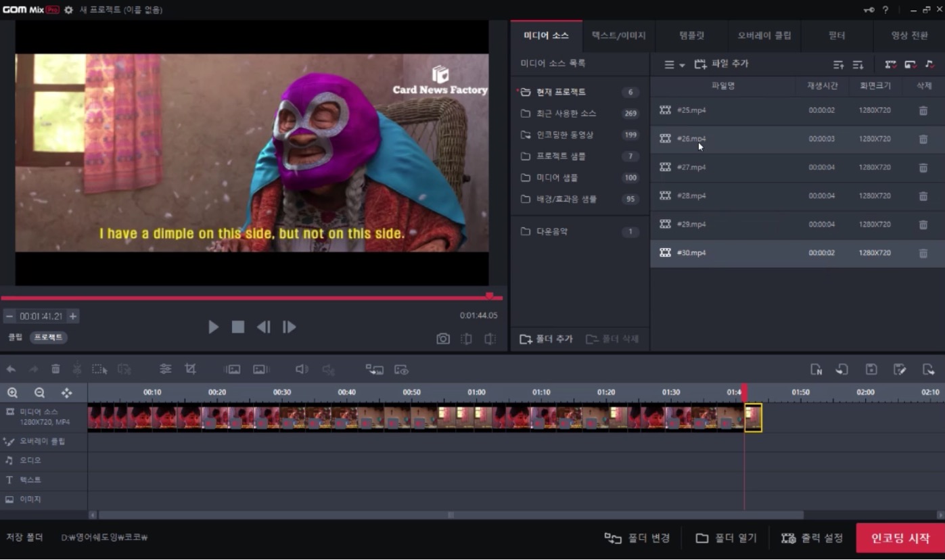Step to the next frame
The width and height of the screenshot is (945, 560).
click(x=289, y=327)
